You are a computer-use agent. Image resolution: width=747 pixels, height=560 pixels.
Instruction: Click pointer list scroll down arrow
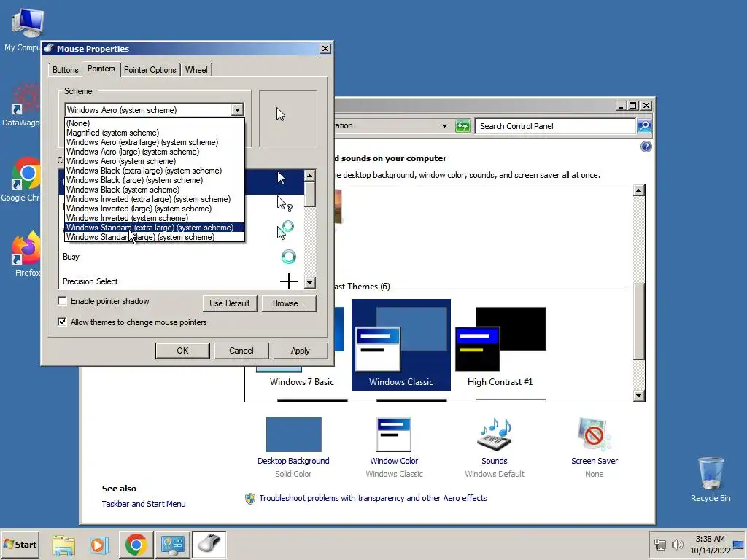pyautogui.click(x=309, y=283)
